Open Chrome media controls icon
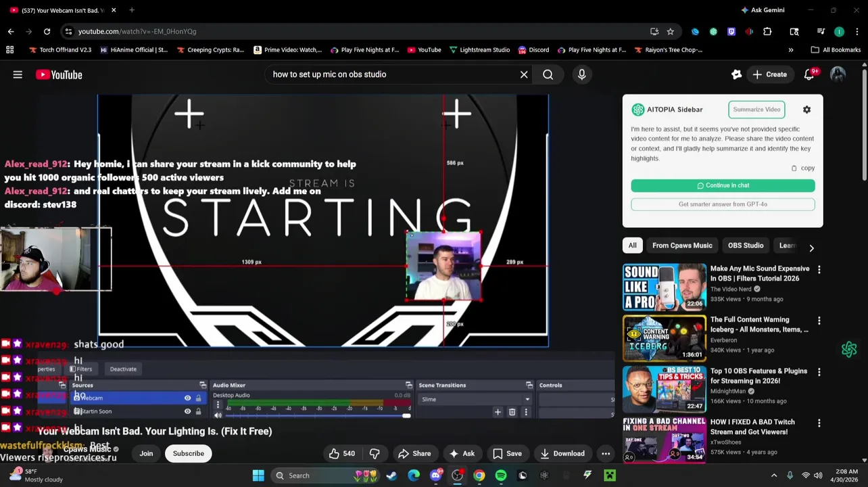Image resolution: width=868 pixels, height=487 pixels. pyautogui.click(x=821, y=31)
